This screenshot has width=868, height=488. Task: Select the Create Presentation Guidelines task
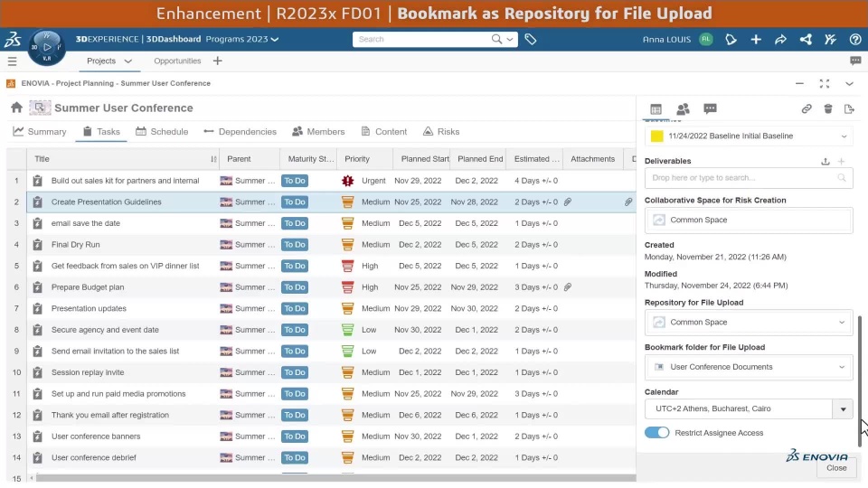107,202
